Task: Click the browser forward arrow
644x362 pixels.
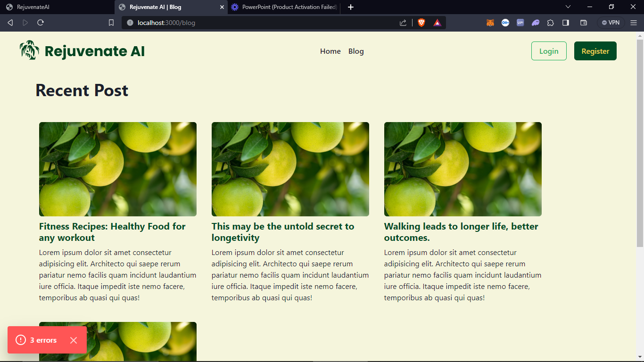Action: 25,23
